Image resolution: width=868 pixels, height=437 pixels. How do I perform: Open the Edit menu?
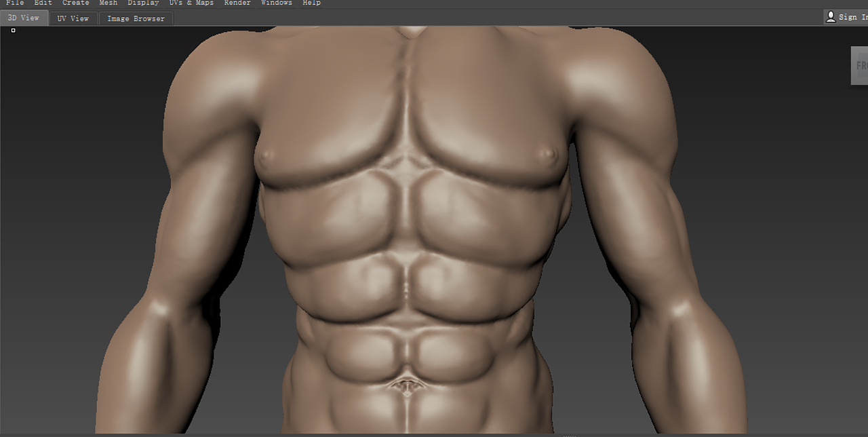[x=43, y=3]
